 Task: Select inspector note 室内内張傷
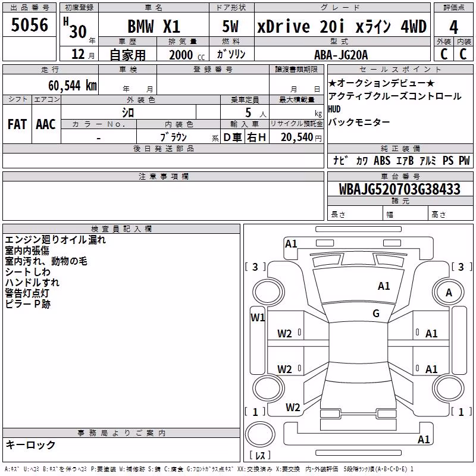coord(27,250)
